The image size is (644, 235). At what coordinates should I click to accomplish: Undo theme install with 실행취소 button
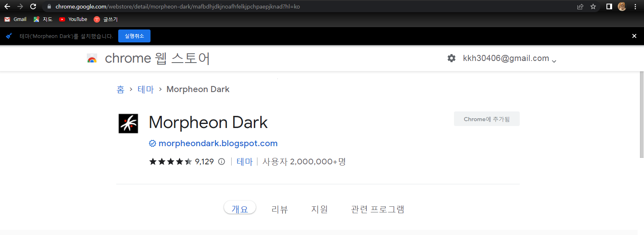pyautogui.click(x=134, y=36)
